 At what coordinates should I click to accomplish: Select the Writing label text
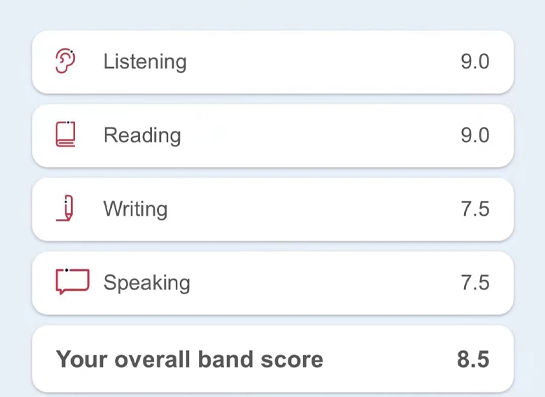136,209
